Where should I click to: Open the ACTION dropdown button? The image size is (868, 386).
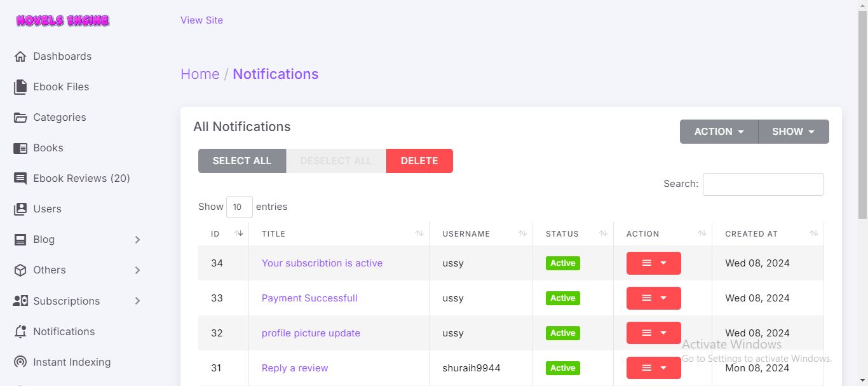pyautogui.click(x=719, y=132)
